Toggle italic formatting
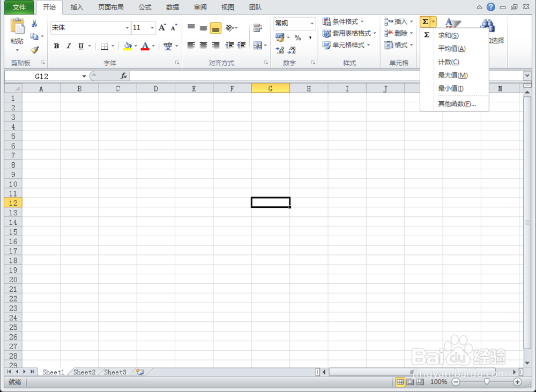This screenshot has width=536, height=392. pyautogui.click(x=69, y=46)
